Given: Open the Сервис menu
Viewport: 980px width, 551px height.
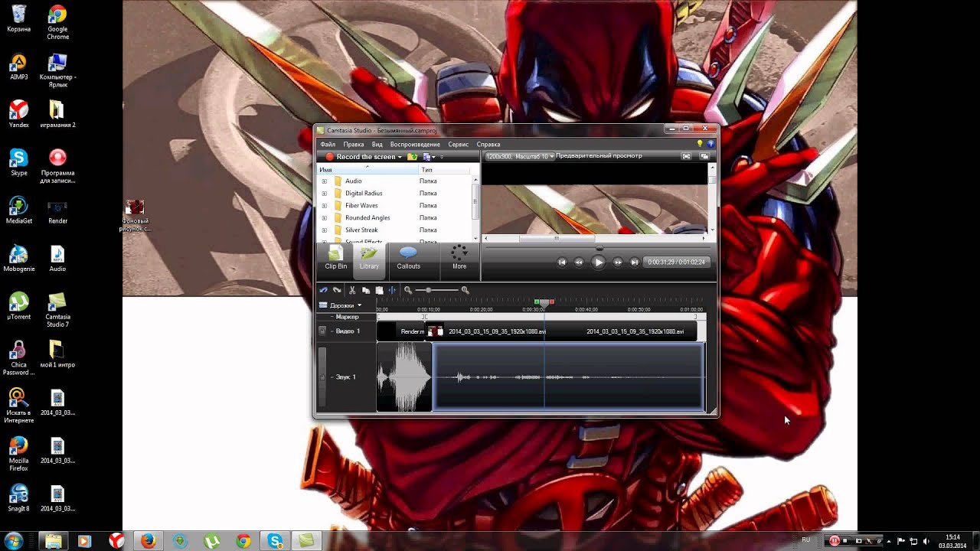Looking at the screenshot, I should (x=459, y=144).
